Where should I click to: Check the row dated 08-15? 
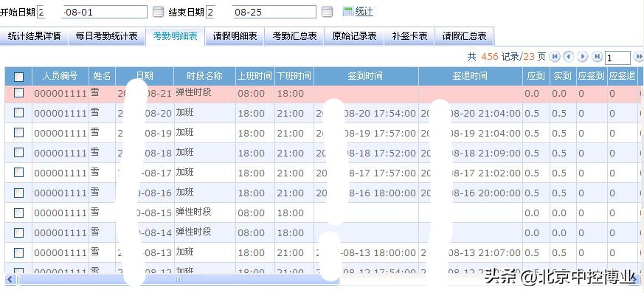pos(19,213)
